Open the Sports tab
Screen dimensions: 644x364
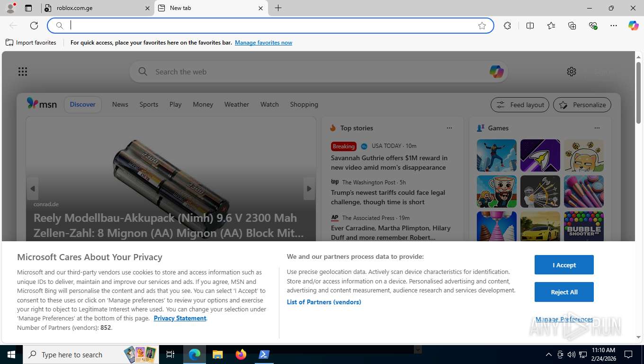point(149,104)
